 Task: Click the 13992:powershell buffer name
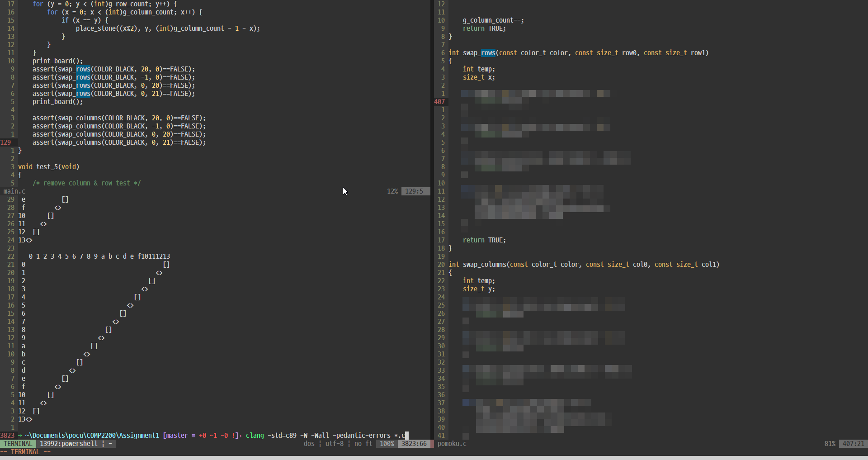69,444
